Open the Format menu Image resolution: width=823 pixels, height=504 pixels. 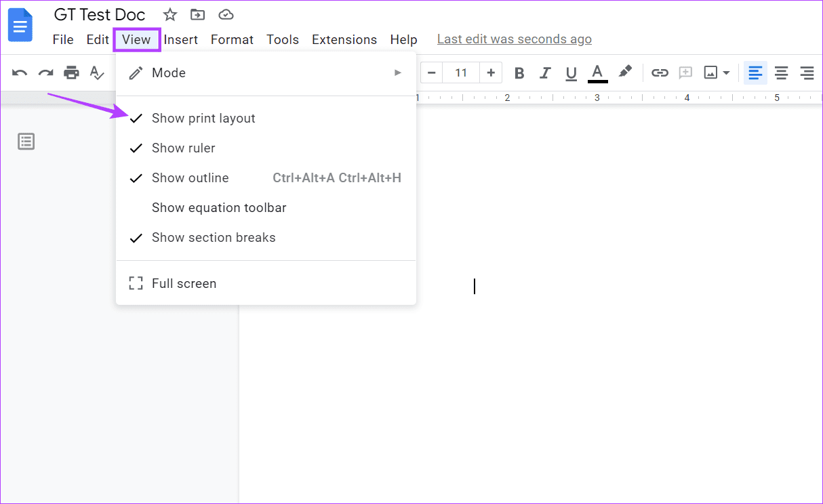(x=232, y=40)
